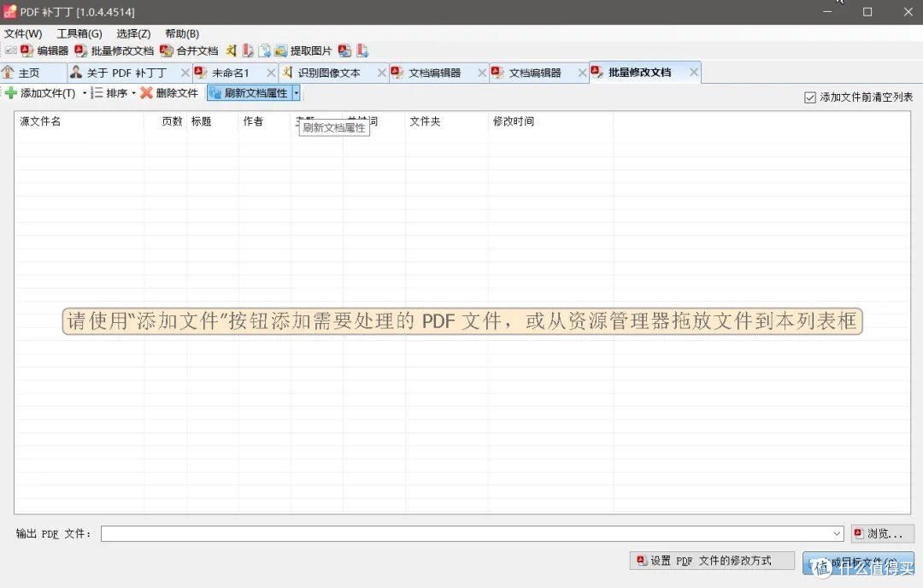Close the 未命名1 tab
The image size is (923, 588).
(x=271, y=73)
